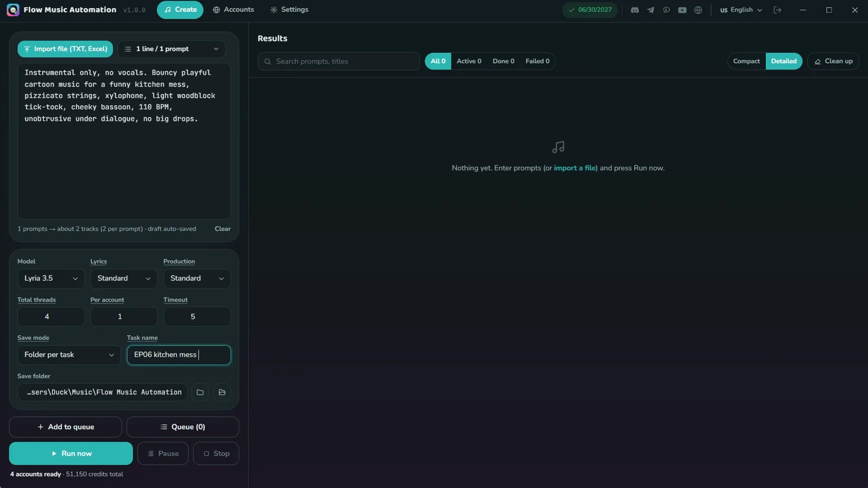The image size is (868, 488).
Task: Open the Settings tab
Action: pos(289,10)
